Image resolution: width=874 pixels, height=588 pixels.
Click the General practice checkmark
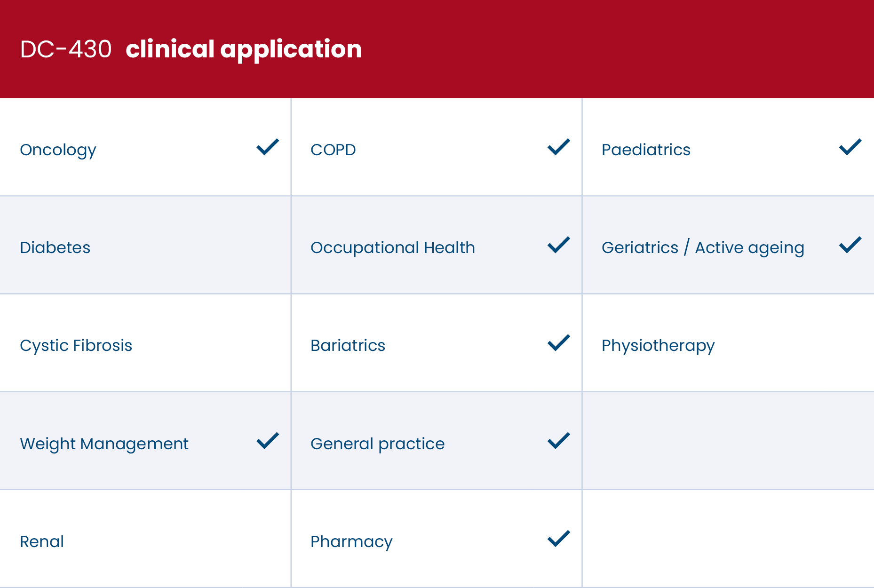[559, 441]
